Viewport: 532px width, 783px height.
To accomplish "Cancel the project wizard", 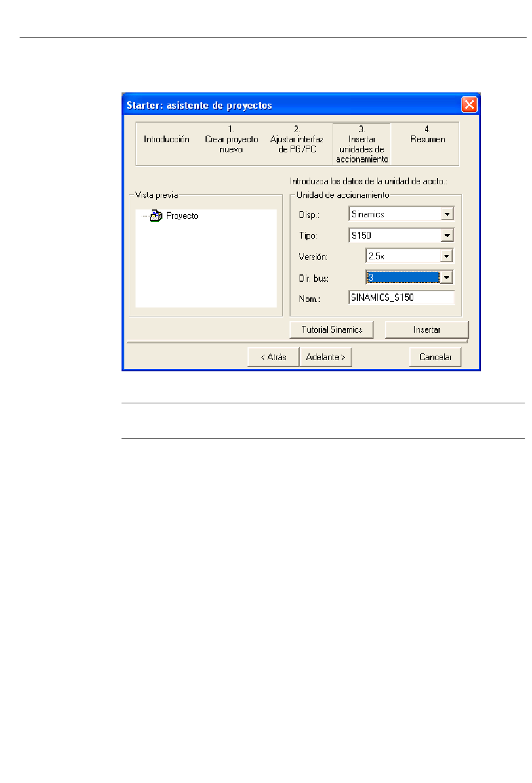I will click(x=435, y=357).
